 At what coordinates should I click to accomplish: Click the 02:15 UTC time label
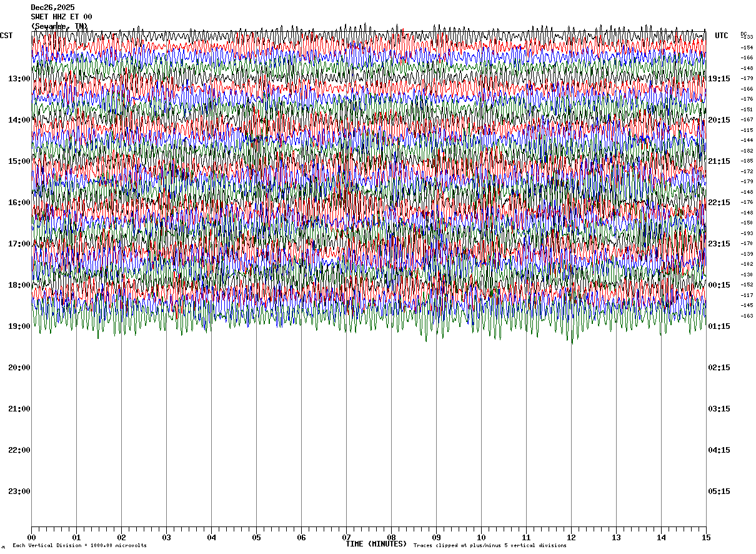[x=719, y=368]
